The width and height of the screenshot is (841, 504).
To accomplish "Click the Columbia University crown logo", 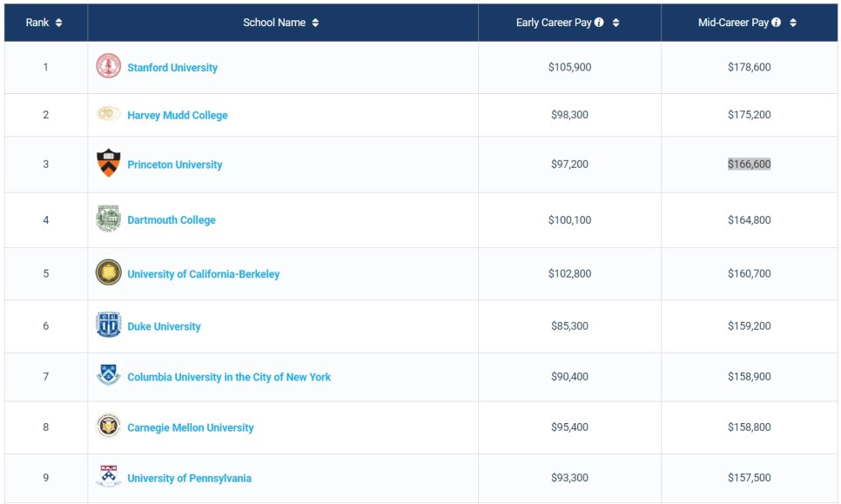I will pos(108,376).
